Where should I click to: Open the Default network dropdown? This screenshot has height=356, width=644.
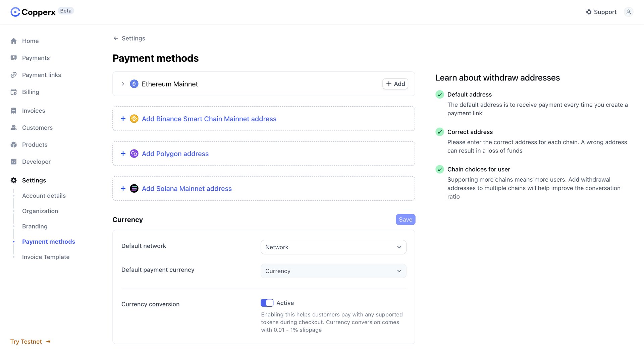[333, 247]
